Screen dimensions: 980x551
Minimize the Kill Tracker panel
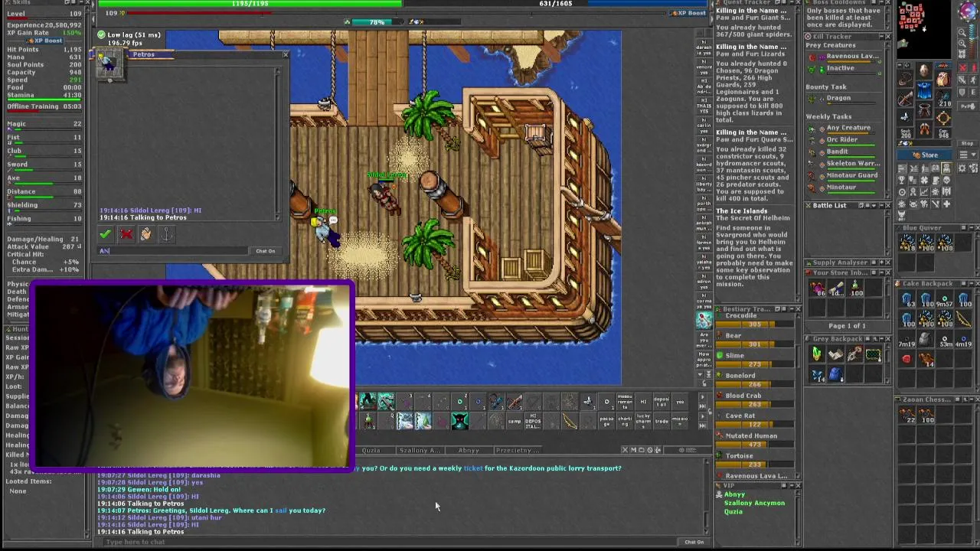point(881,37)
